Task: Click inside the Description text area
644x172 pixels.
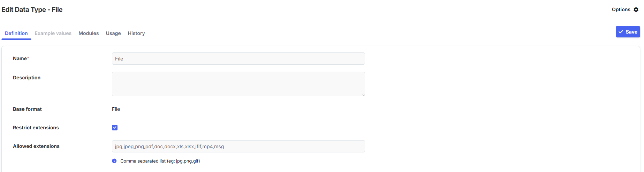Action: (x=238, y=84)
